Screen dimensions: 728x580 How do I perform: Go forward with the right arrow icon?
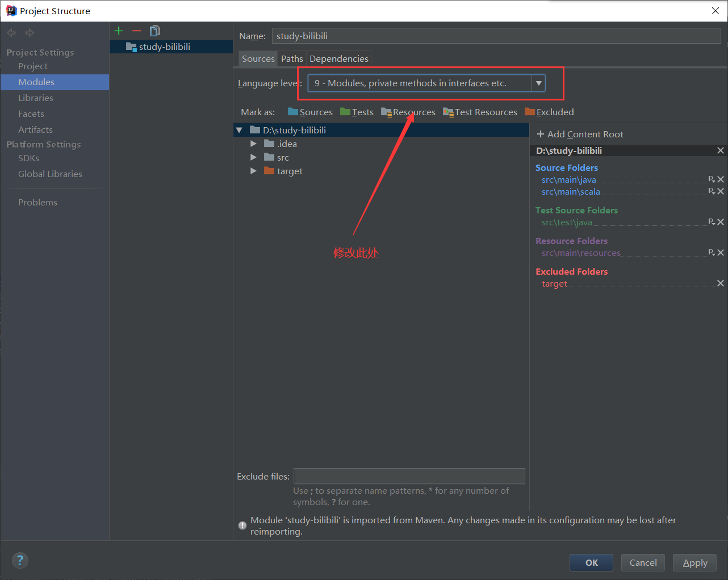click(x=30, y=33)
